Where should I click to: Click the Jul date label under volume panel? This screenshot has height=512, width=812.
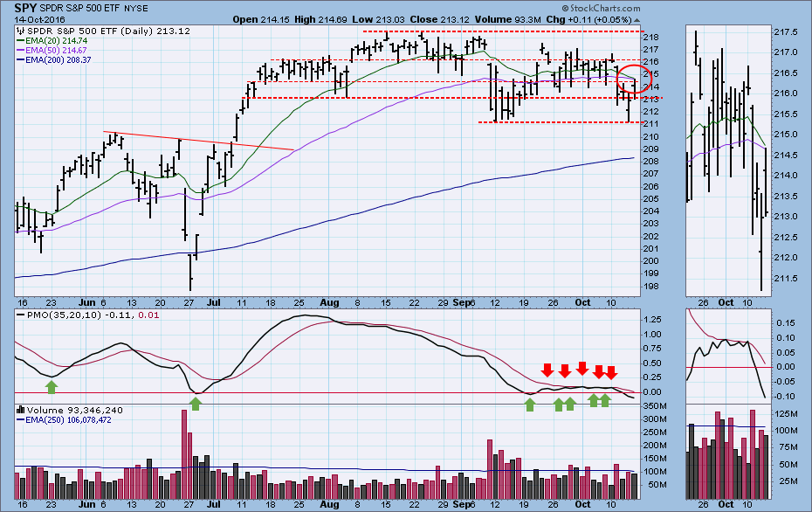point(213,504)
